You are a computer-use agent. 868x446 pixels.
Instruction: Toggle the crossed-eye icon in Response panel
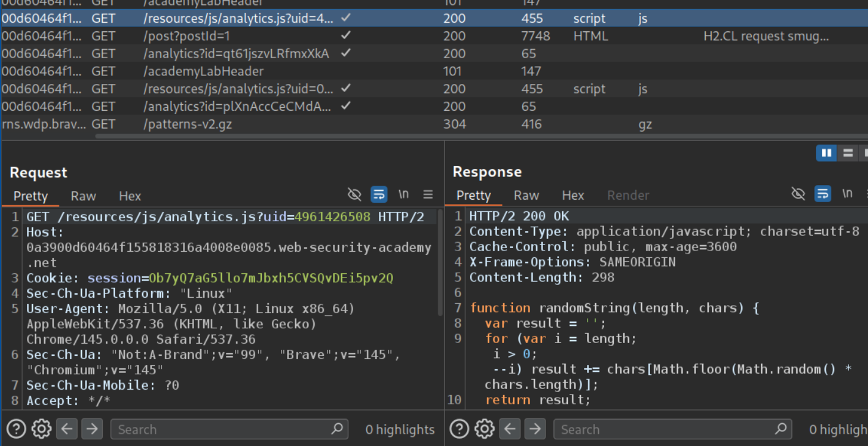click(x=798, y=195)
